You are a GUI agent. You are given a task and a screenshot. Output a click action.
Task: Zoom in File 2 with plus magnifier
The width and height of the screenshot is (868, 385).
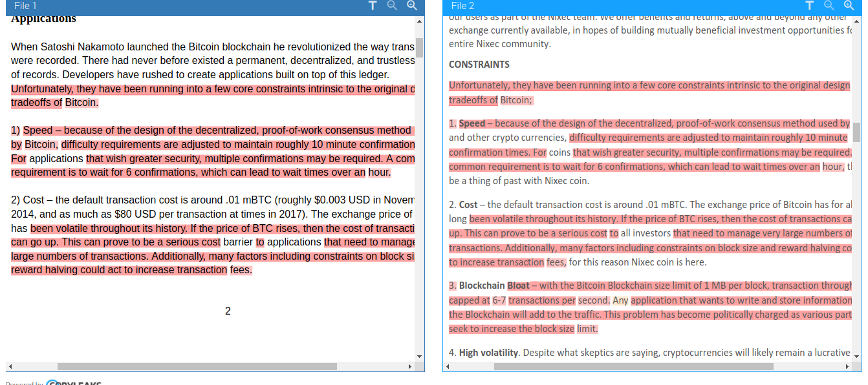pyautogui.click(x=849, y=5)
